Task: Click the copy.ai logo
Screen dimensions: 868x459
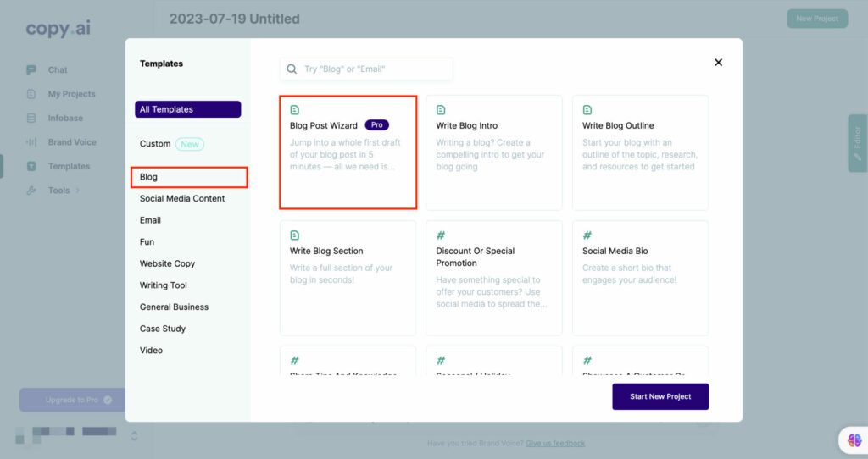Action: [x=58, y=28]
